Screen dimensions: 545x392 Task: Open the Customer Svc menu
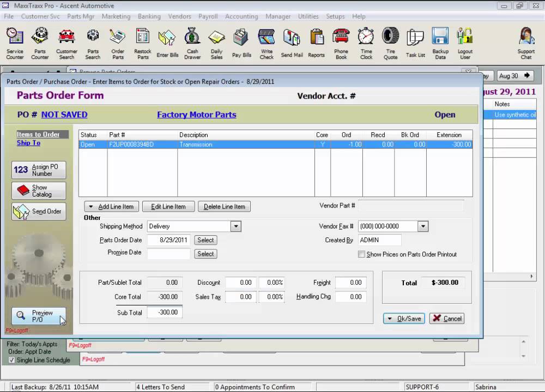point(40,16)
